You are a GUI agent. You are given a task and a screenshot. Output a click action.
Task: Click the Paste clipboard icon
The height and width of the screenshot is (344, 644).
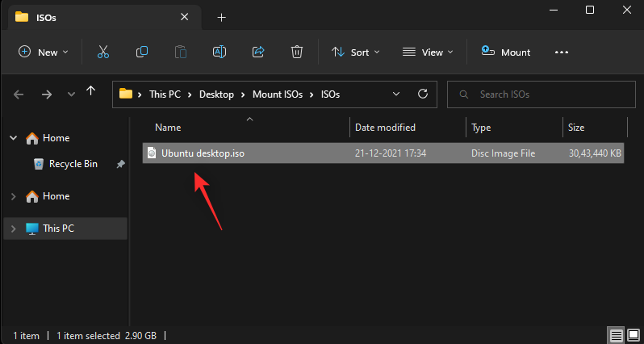click(181, 52)
